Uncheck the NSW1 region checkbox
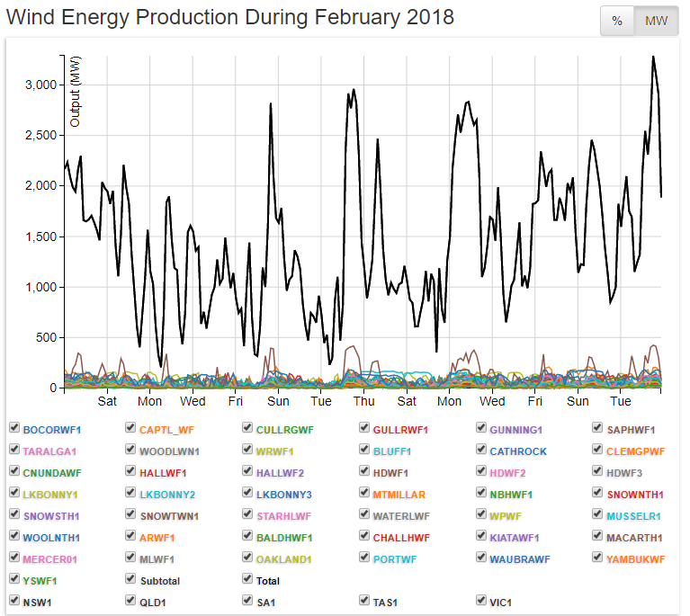The width and height of the screenshot is (690, 616). [13, 602]
